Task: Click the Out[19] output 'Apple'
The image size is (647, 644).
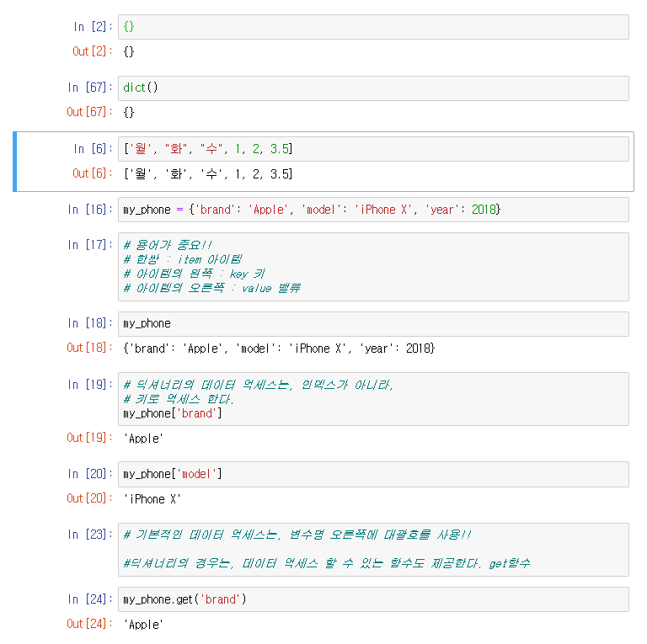Action: (x=143, y=439)
